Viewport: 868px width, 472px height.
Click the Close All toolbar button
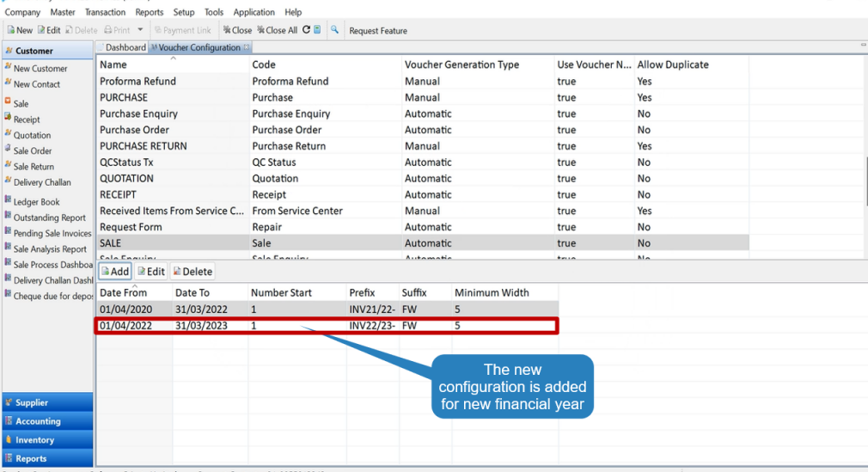[278, 30]
